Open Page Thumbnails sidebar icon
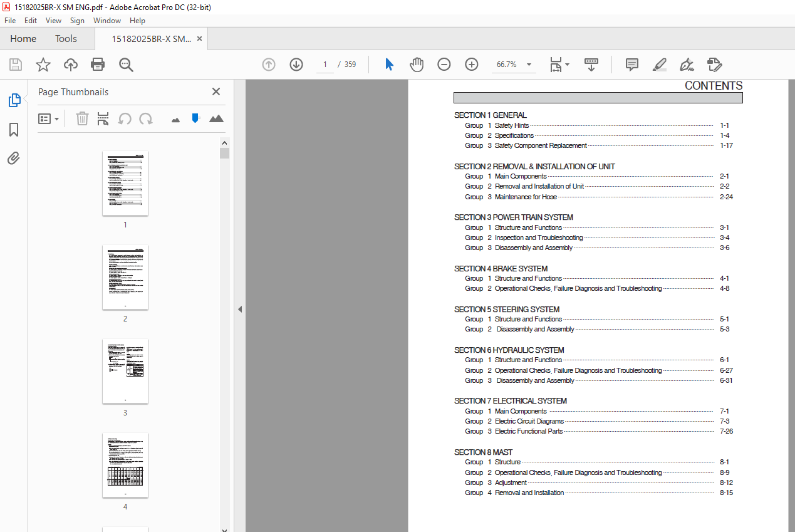Image resolution: width=795 pixels, height=532 pixels. (x=14, y=100)
